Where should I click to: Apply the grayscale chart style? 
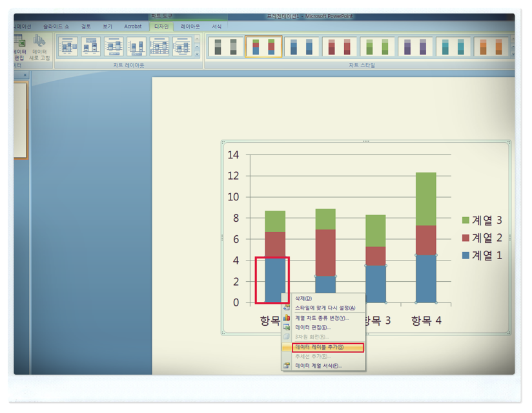point(226,47)
